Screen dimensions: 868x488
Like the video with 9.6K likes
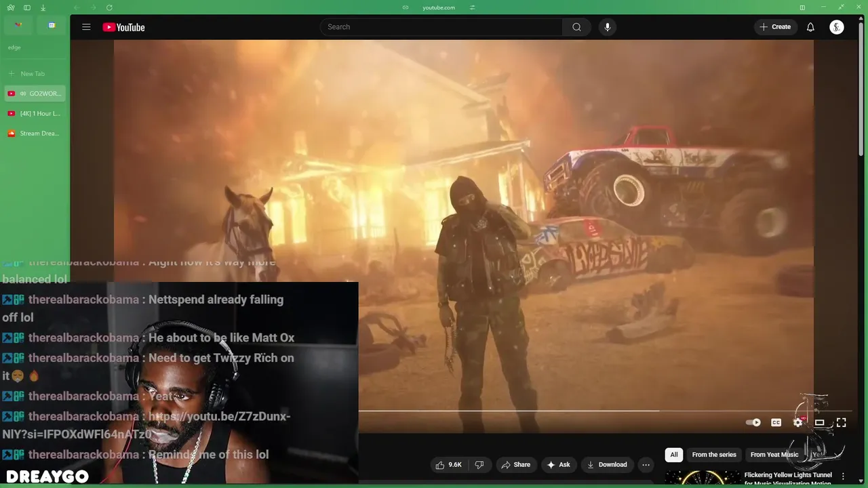(x=449, y=464)
